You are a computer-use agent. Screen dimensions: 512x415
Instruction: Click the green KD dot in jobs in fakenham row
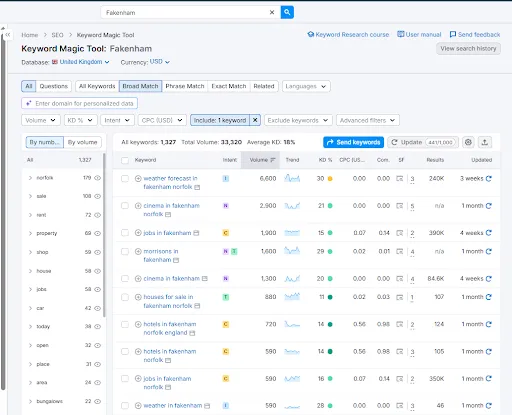click(330, 233)
